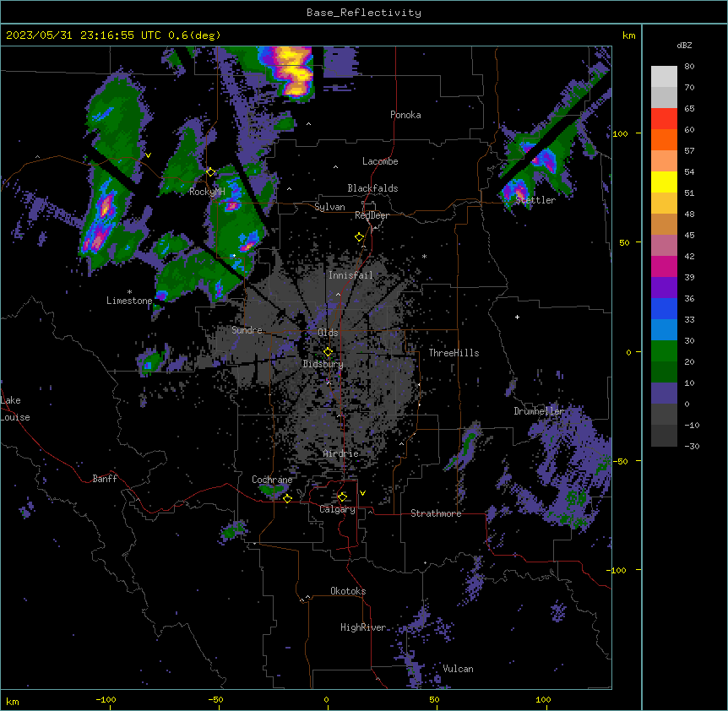Pick the blue 36-33 dBZ legend color
Screen dimensions: 728x711
click(x=664, y=308)
